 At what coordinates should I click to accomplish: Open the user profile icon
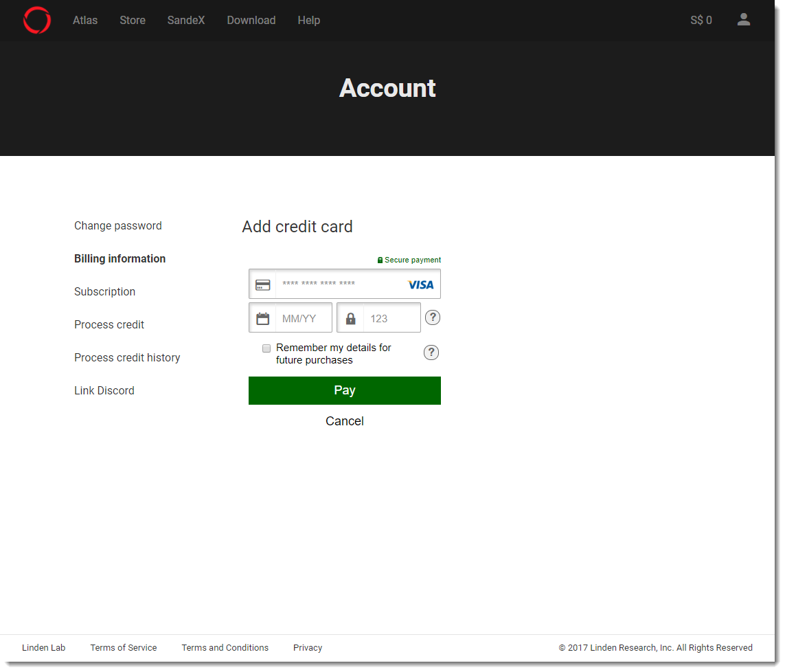743,20
